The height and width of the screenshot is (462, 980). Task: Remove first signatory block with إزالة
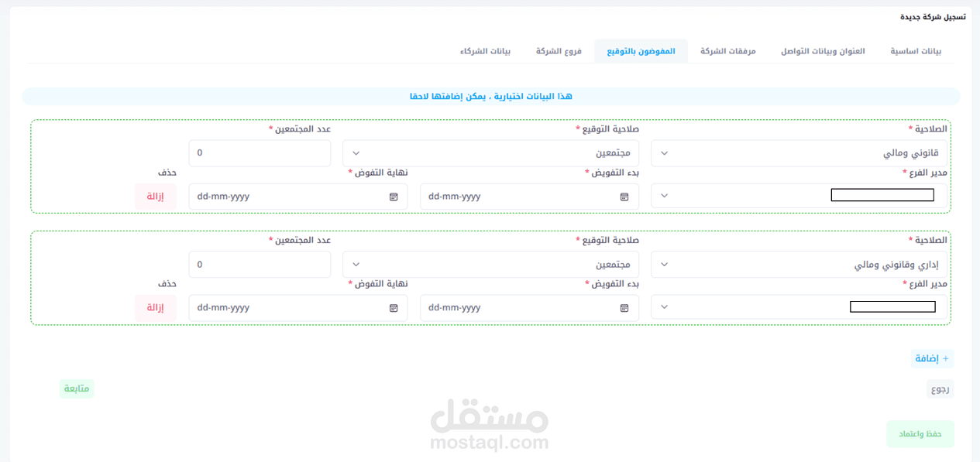156,197
